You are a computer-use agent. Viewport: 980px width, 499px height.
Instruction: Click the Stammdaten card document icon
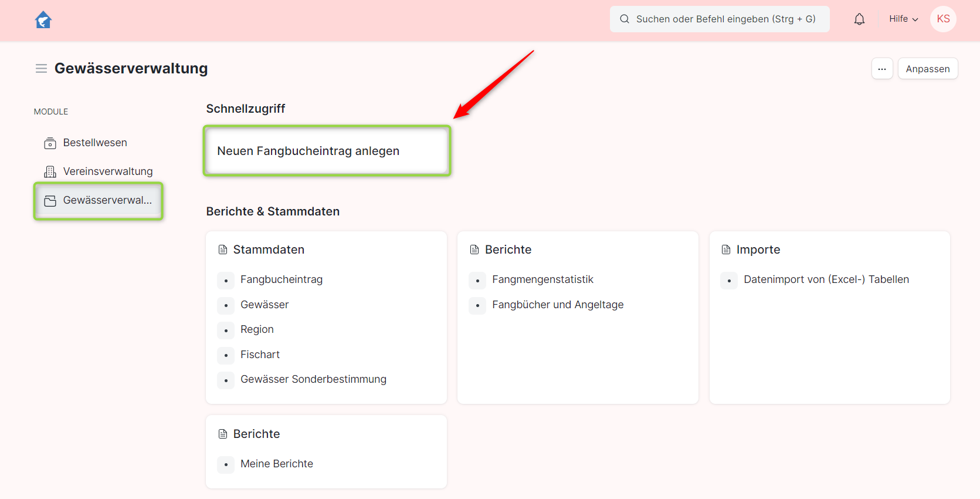223,250
